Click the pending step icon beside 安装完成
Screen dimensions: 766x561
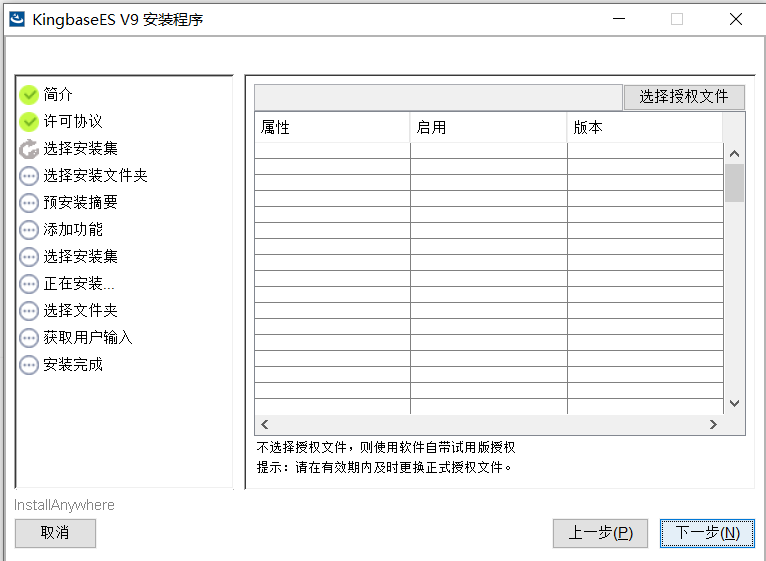click(29, 365)
